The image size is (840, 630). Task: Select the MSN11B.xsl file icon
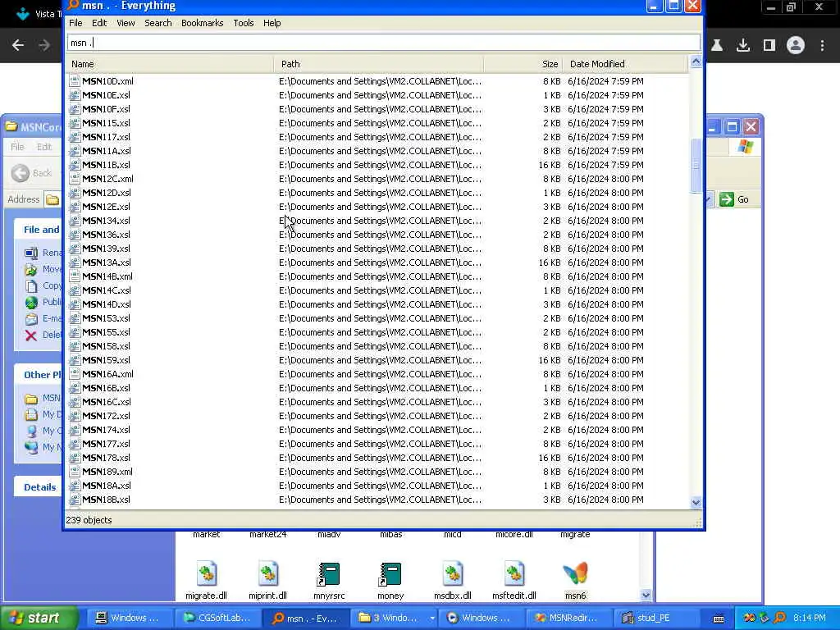coord(75,165)
